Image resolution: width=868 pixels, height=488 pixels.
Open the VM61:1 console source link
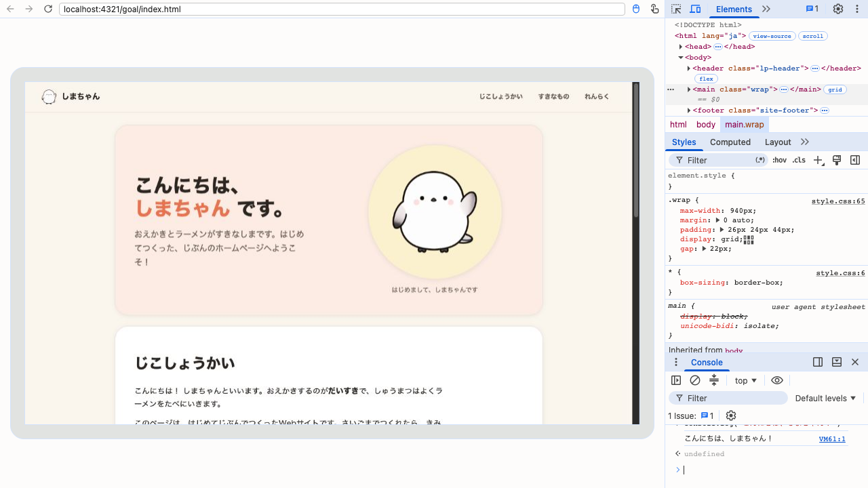tap(832, 439)
